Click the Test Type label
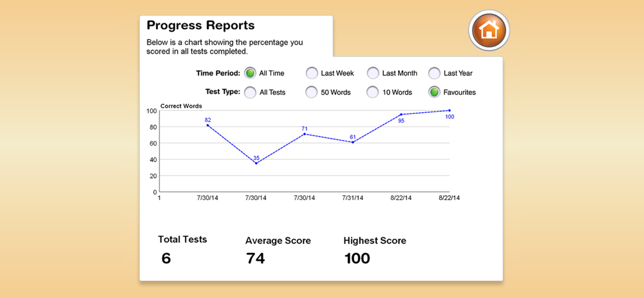This screenshot has width=644, height=298. coord(222,92)
